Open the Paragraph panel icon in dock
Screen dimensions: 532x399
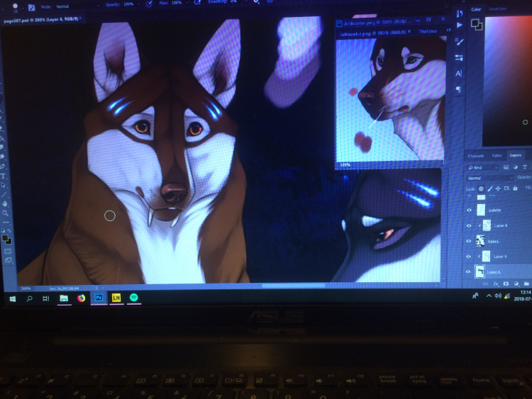(x=458, y=89)
